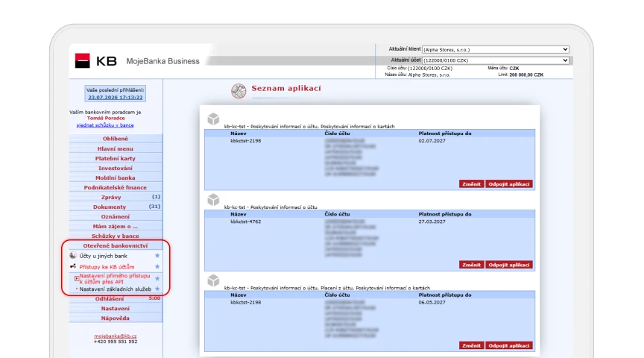Click Změnit for the kbkctst-4762 application
This screenshot has width=644, height=358.
[471, 265]
